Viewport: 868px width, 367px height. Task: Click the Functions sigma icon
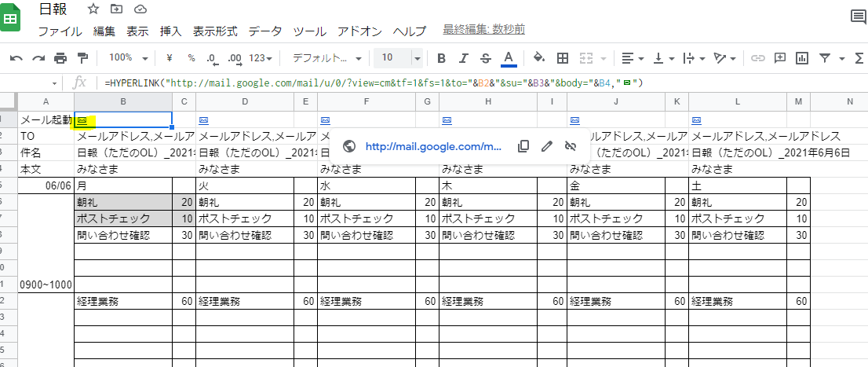(x=859, y=57)
